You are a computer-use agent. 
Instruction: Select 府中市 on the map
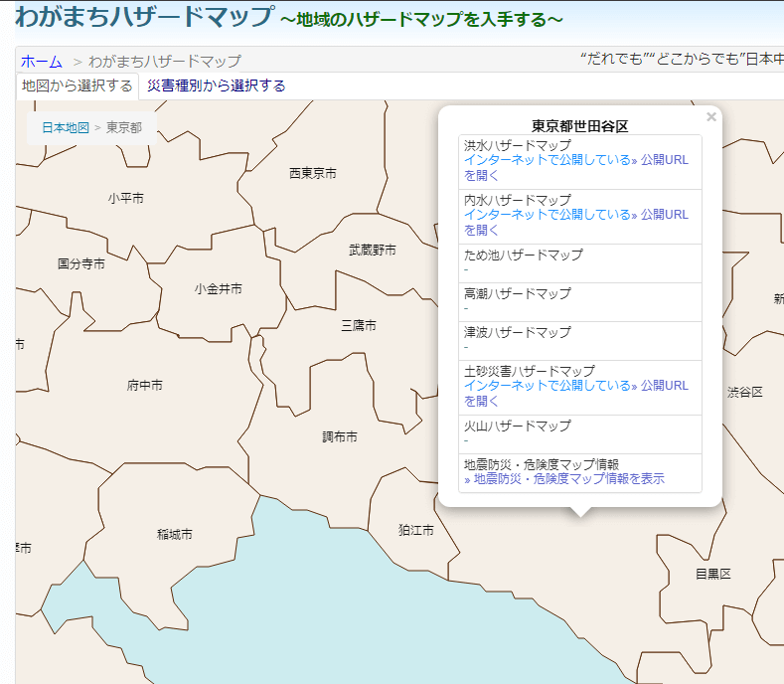tap(144, 385)
